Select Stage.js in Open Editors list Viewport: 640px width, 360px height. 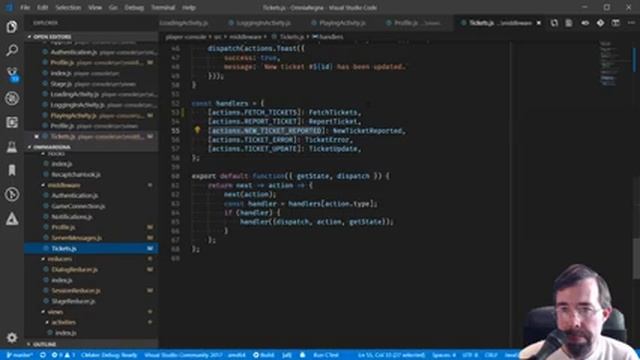pyautogui.click(x=61, y=84)
